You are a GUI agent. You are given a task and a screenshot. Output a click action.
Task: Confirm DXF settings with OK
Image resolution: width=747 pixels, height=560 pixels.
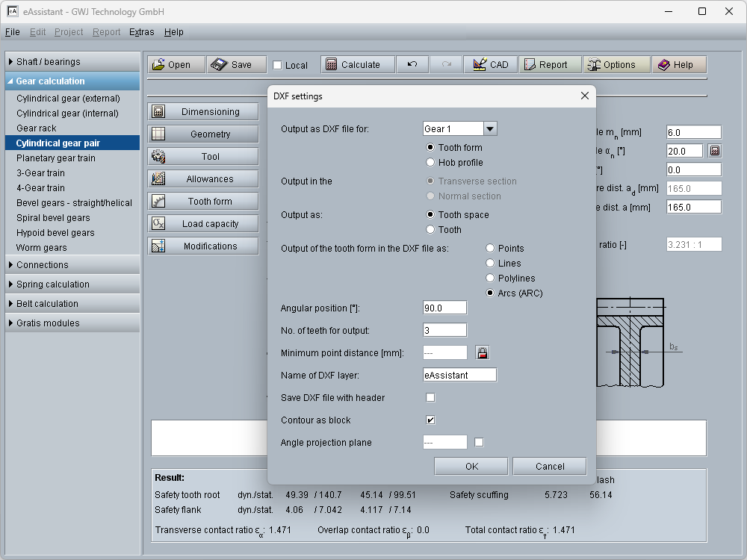pos(471,466)
